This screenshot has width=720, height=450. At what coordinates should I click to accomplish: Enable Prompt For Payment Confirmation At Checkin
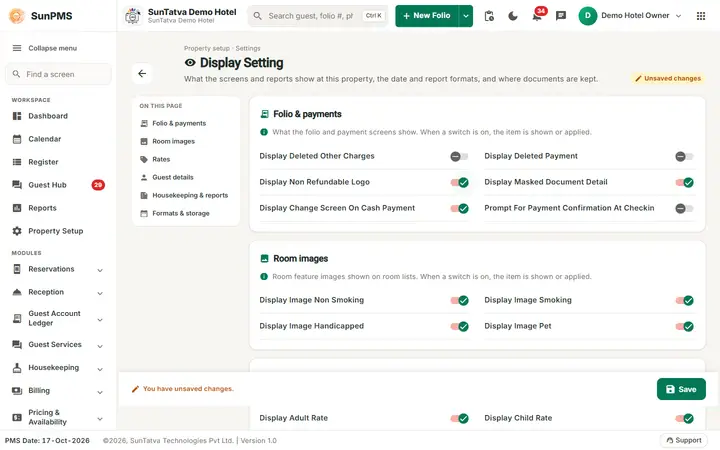pyautogui.click(x=684, y=208)
